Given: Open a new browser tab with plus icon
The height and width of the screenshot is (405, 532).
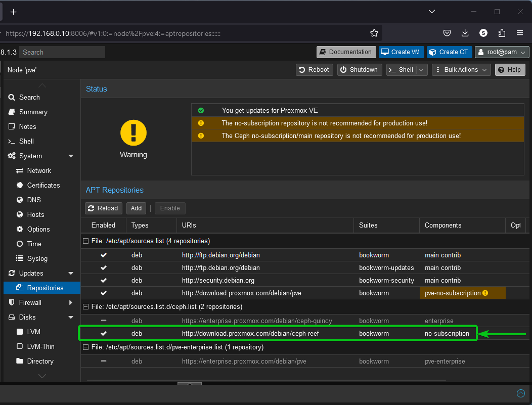Looking at the screenshot, I should (13, 12).
